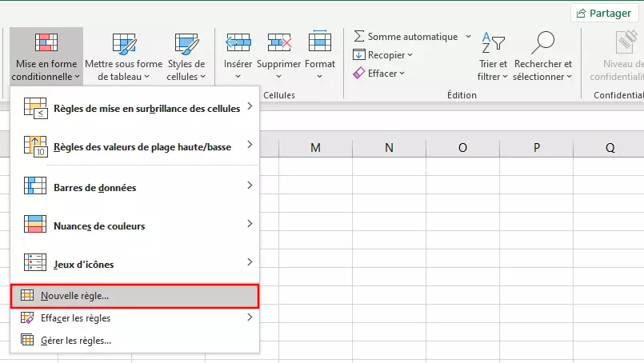Open the Recopier dropdown
The width and height of the screenshot is (644, 363).
click(382, 54)
